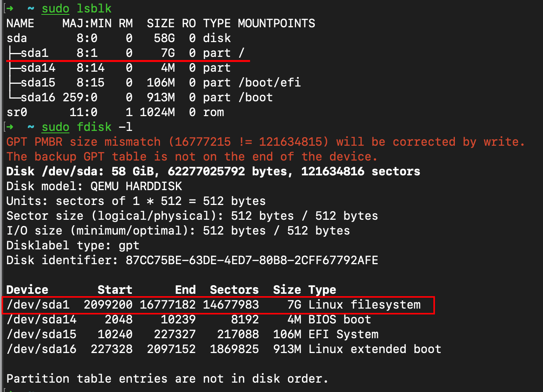This screenshot has height=392, width=543.
Task: Click sda16 in the lsblk tree
Action: 38,97
